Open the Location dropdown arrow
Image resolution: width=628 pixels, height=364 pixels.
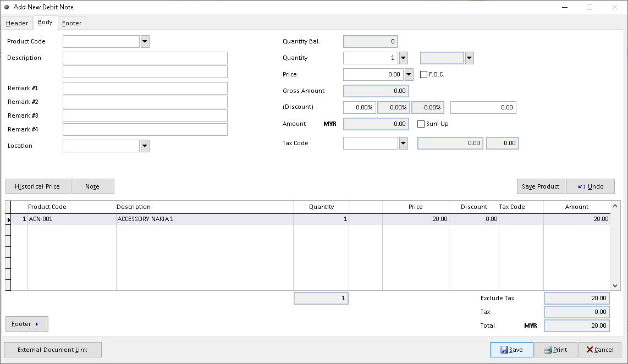click(145, 146)
